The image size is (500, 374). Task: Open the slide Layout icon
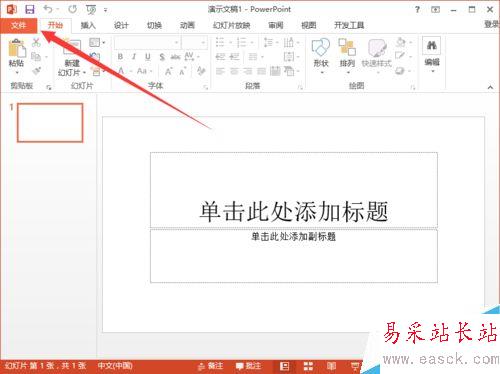(95, 42)
